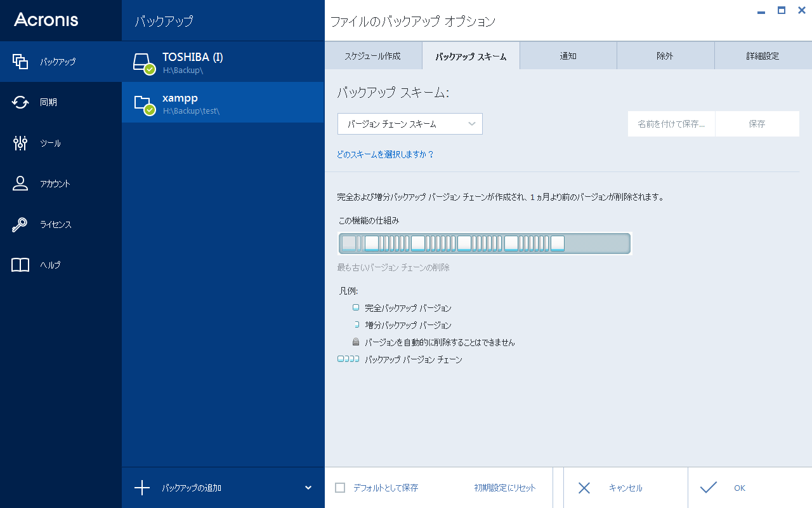Click the バックアップ バージョン チェーン legend icon
The image size is (812, 508).
coord(348,359)
